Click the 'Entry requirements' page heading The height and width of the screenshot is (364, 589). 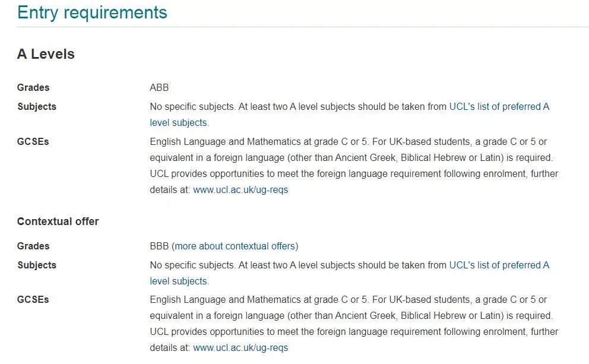pos(92,12)
